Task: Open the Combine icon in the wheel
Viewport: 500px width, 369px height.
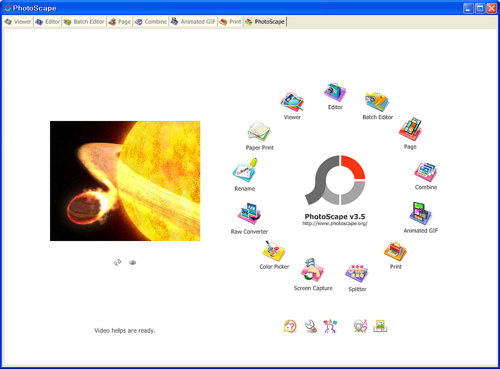Action: click(426, 172)
